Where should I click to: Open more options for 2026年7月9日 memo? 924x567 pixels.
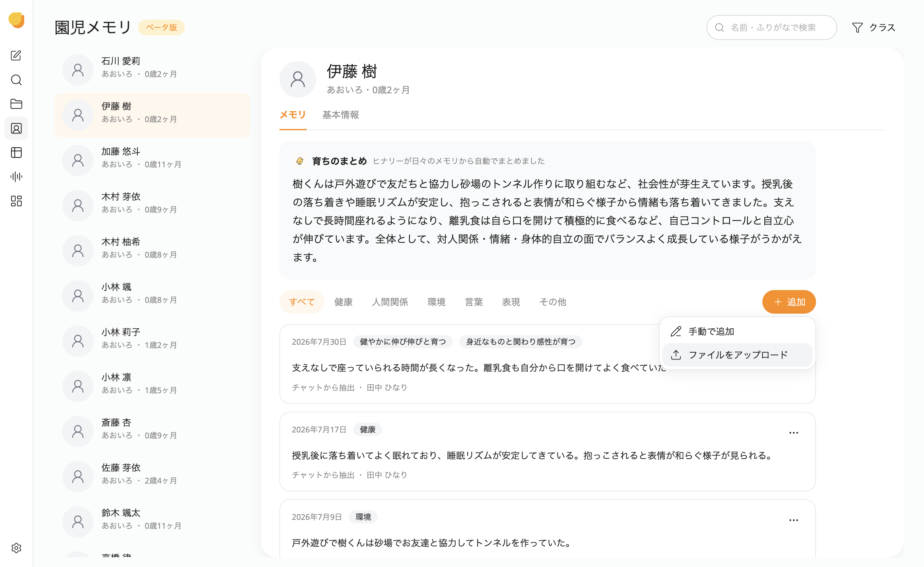793,520
